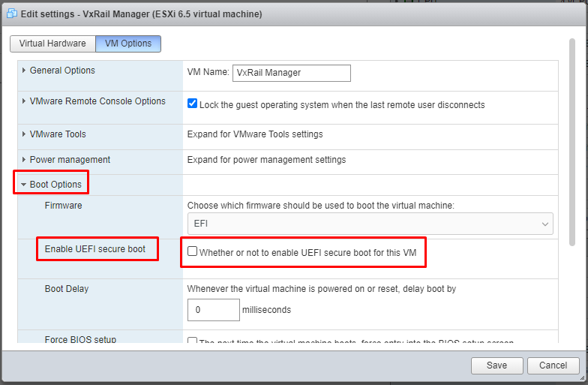Collapse the Boot Options section
The height and width of the screenshot is (385, 588).
[x=55, y=185]
